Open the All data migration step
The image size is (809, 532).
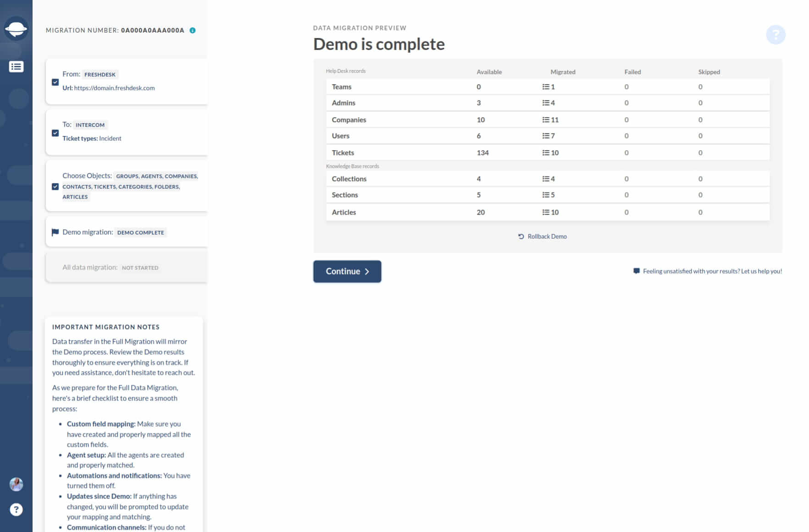[x=127, y=267]
